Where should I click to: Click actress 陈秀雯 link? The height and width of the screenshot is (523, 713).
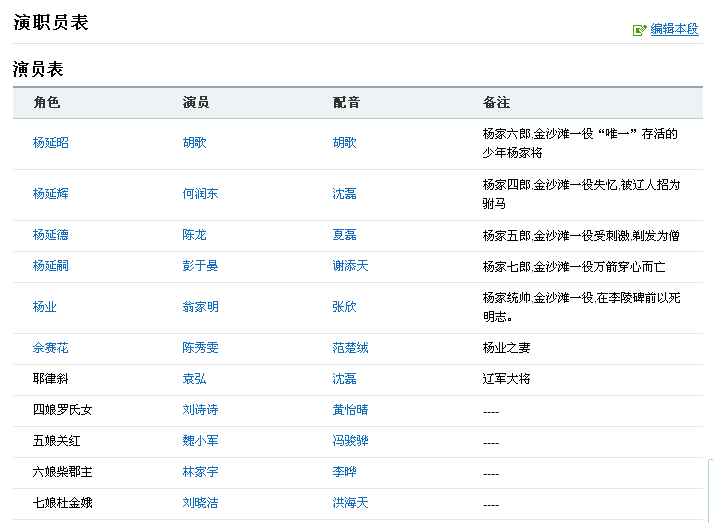pyautogui.click(x=200, y=348)
